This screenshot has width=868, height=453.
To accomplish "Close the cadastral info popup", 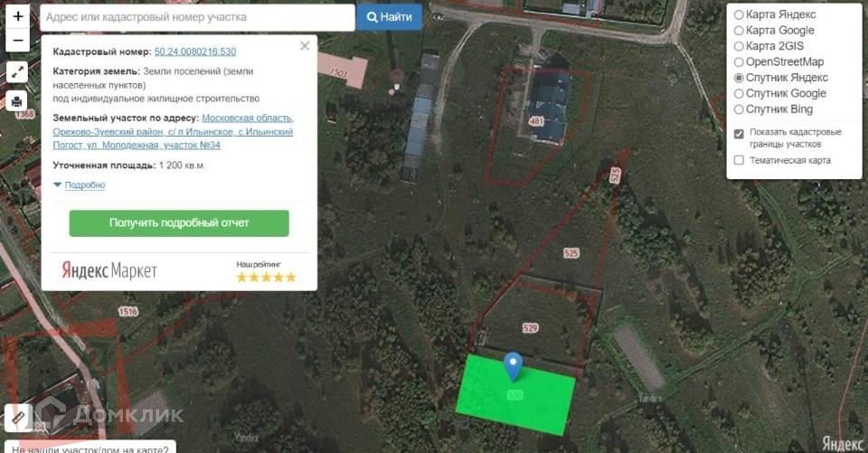I will pos(305,46).
